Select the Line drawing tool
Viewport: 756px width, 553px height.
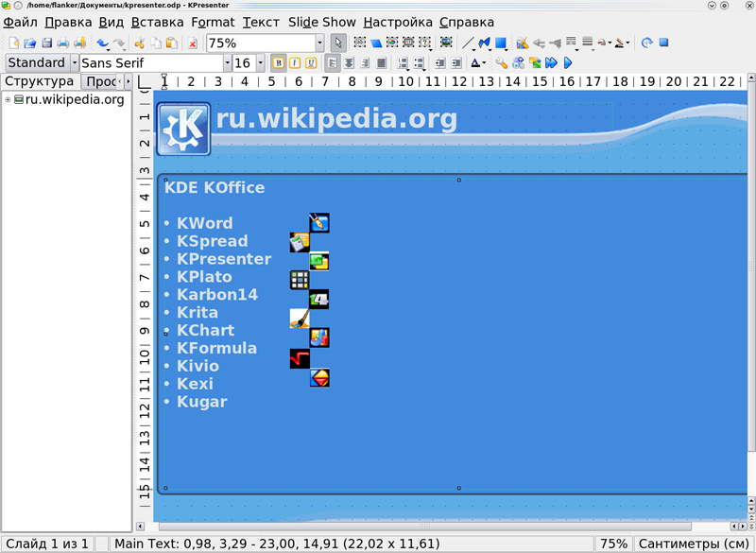[x=467, y=43]
